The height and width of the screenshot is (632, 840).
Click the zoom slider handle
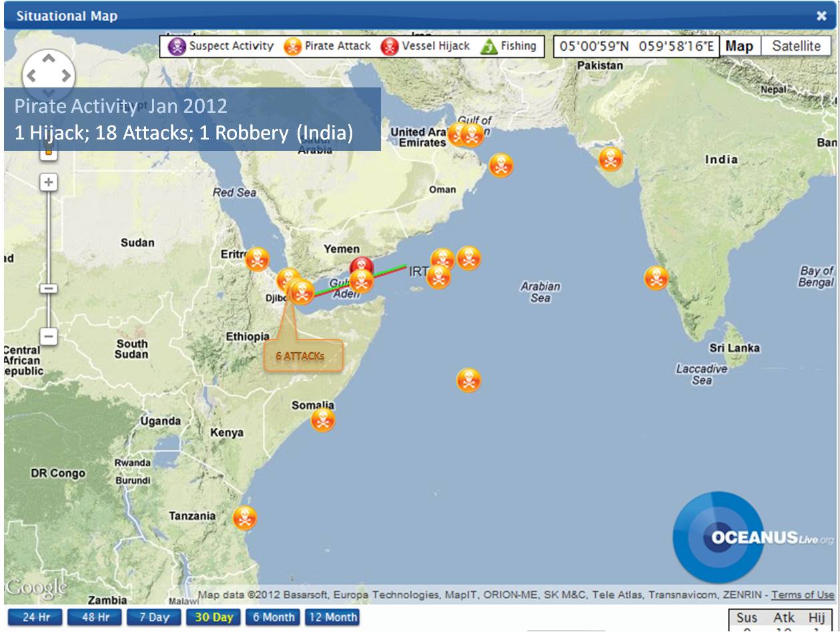click(x=49, y=288)
